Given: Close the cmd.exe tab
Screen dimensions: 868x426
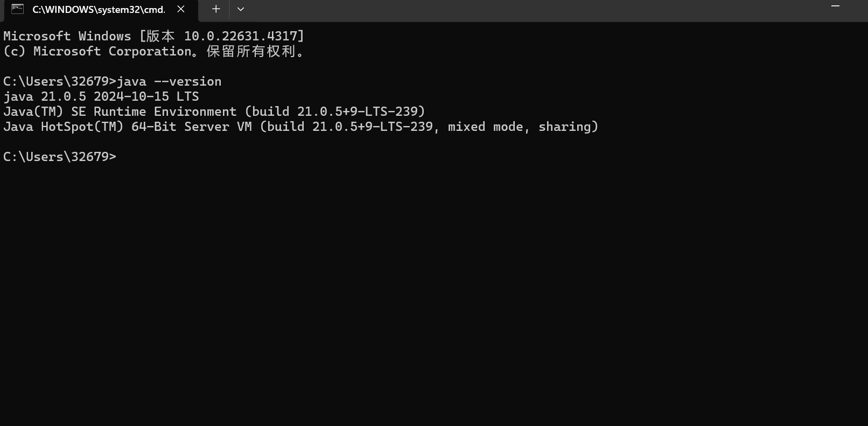Looking at the screenshot, I should (x=181, y=9).
